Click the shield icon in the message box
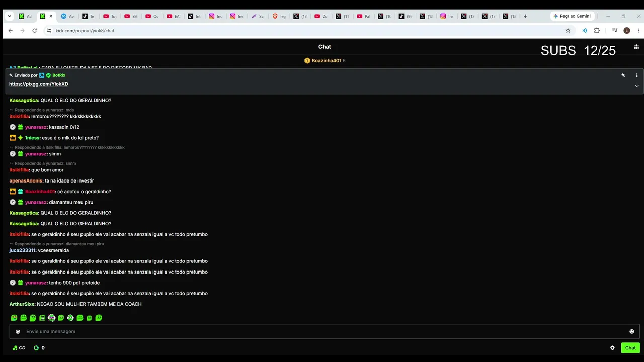This screenshot has height=362, width=644. tap(18, 332)
